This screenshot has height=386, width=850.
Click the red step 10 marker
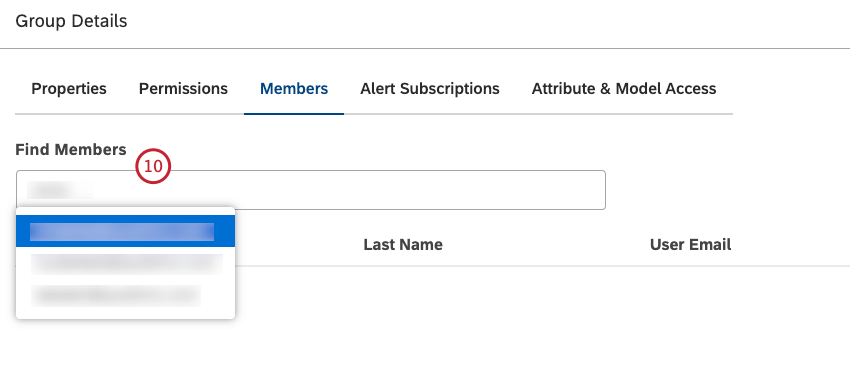point(153,166)
